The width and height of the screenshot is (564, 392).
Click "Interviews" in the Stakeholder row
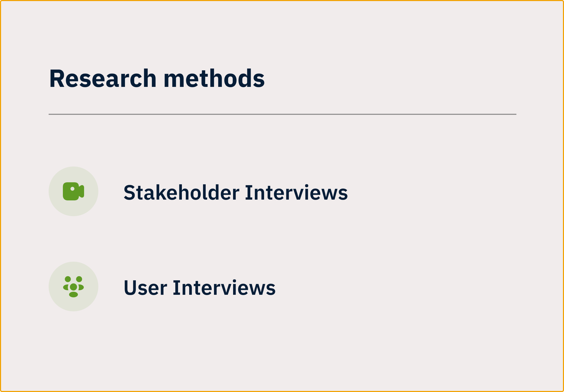296,193
